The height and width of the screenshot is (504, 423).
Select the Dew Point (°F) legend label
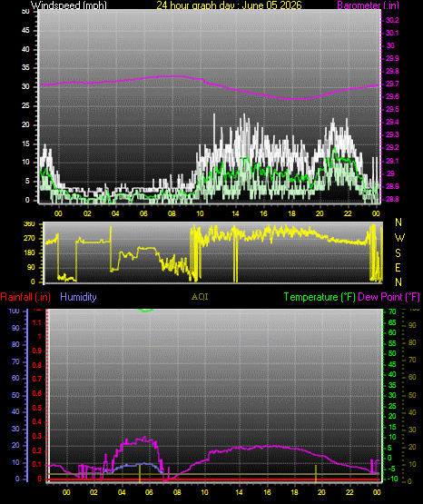click(389, 297)
